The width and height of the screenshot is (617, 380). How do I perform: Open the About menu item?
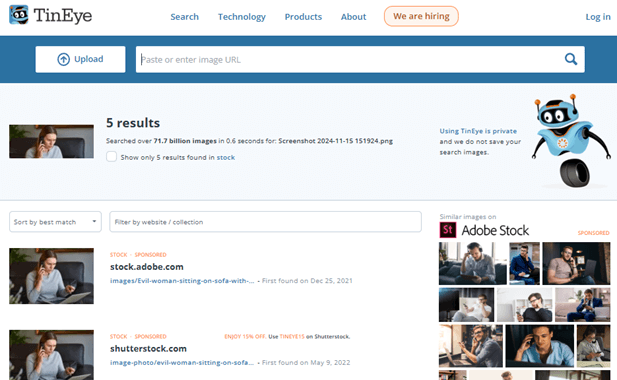point(353,17)
